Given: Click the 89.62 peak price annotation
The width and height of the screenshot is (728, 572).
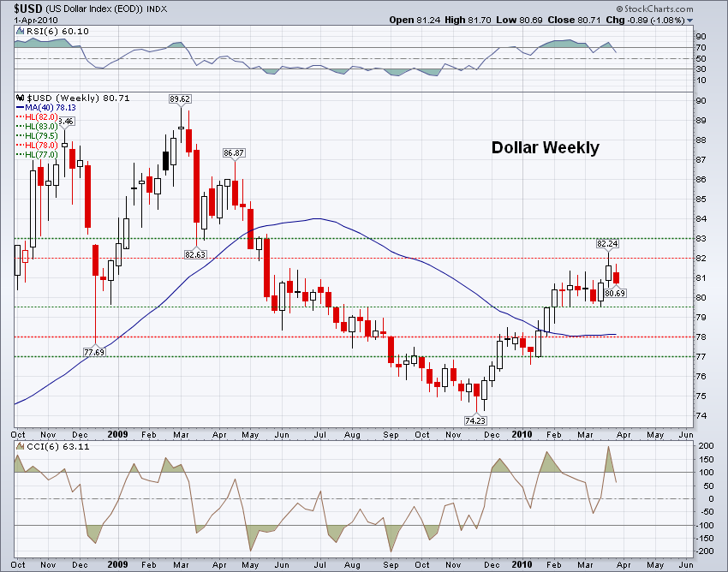Looking at the screenshot, I should (x=181, y=98).
